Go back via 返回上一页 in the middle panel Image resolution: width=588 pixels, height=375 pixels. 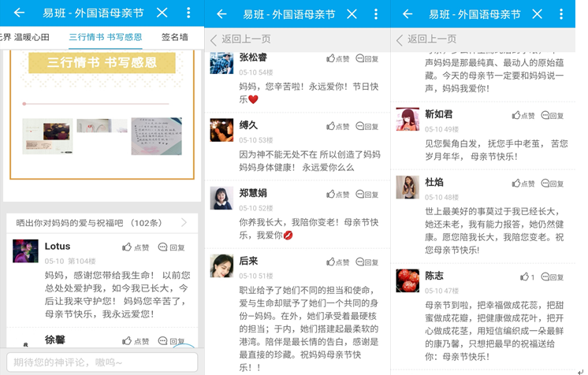click(x=240, y=39)
